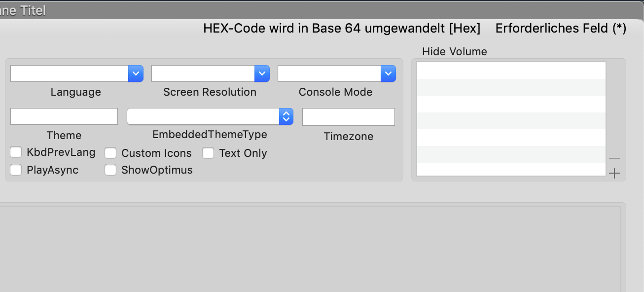Click the plus icon under Hide Volume
Screen dimensions: 644x292
coord(614,173)
